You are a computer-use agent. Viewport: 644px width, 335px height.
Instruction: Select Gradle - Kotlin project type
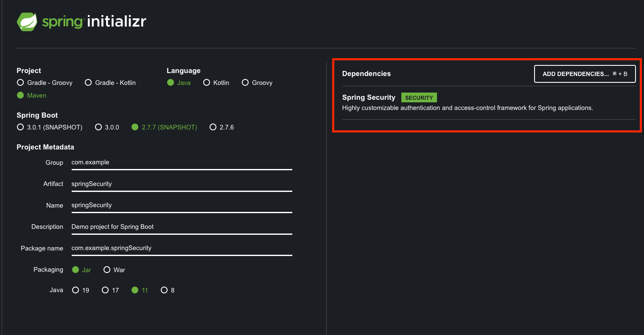(x=110, y=83)
